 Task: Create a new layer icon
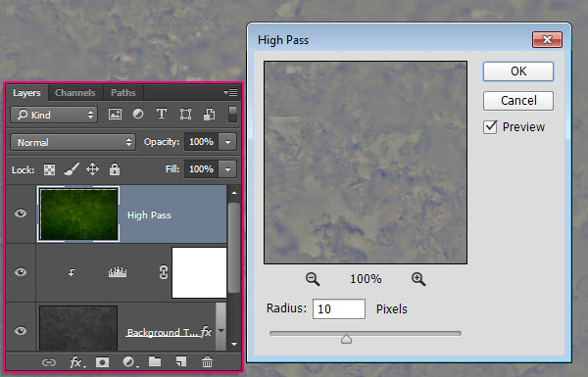[x=180, y=361]
